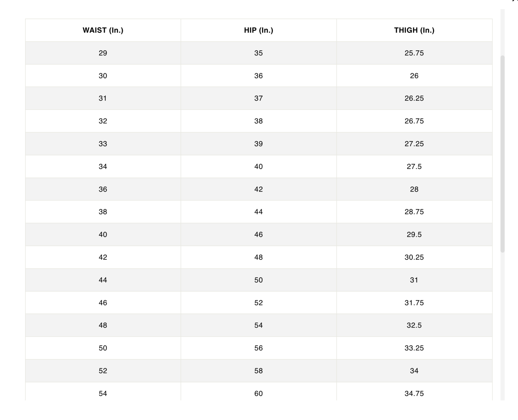Image resolution: width=518 pixels, height=420 pixels.
Task: Click the waist 42 cell
Action: coord(103,257)
